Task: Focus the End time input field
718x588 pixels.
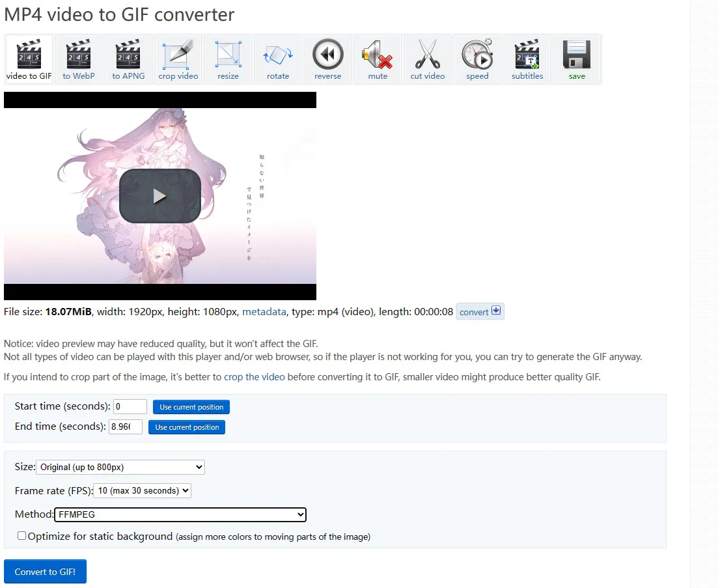Action: [x=126, y=427]
